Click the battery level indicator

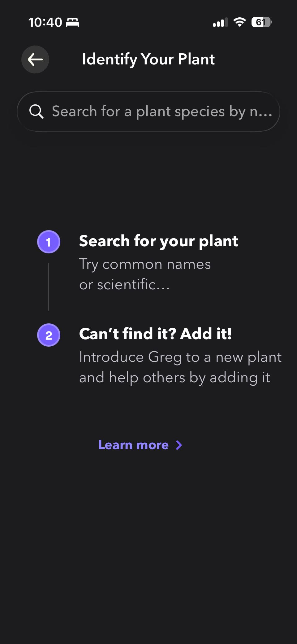(262, 22)
